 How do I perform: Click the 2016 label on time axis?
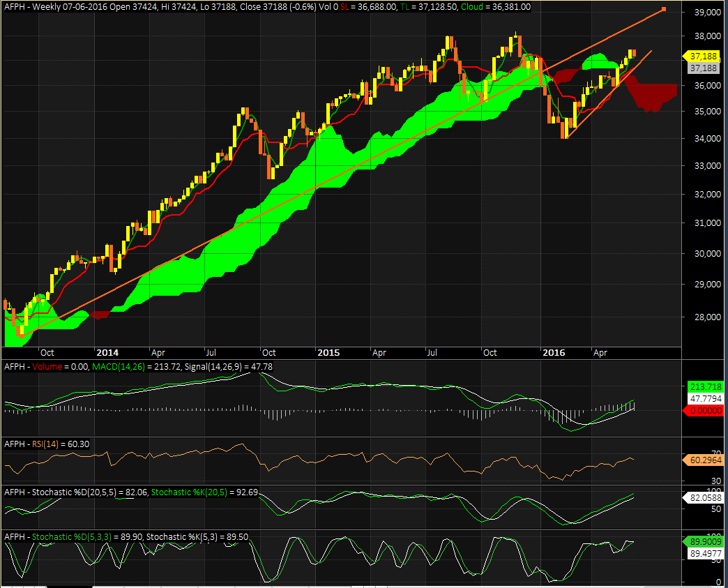pyautogui.click(x=554, y=352)
